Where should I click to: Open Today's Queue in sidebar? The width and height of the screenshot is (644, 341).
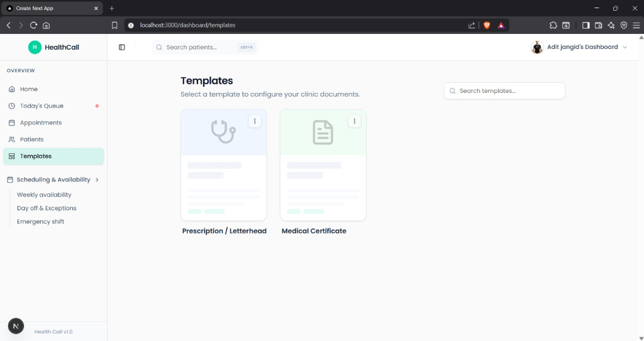53,106
